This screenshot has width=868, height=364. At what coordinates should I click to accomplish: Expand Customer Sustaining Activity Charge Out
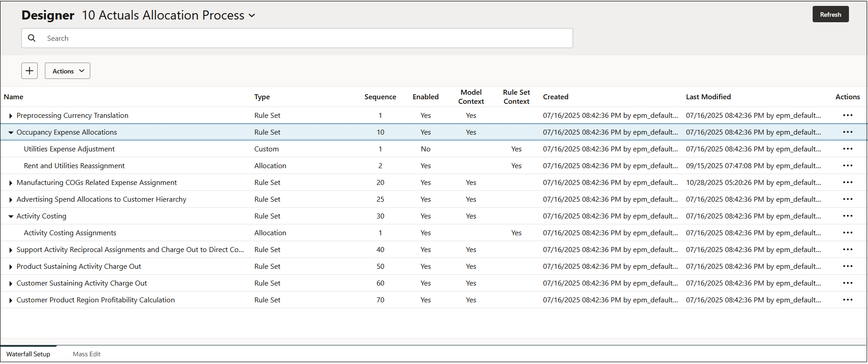click(x=10, y=283)
